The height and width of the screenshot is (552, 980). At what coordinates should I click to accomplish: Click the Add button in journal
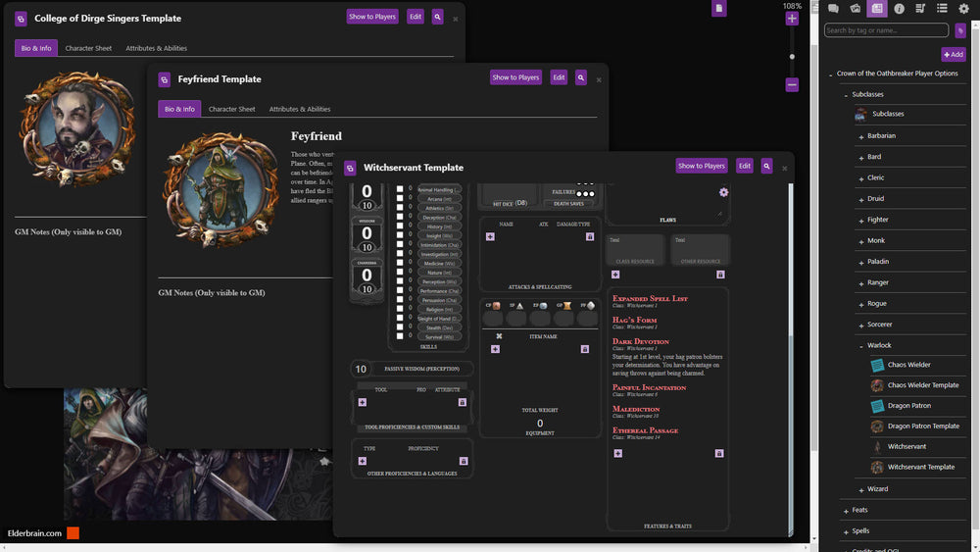point(953,55)
